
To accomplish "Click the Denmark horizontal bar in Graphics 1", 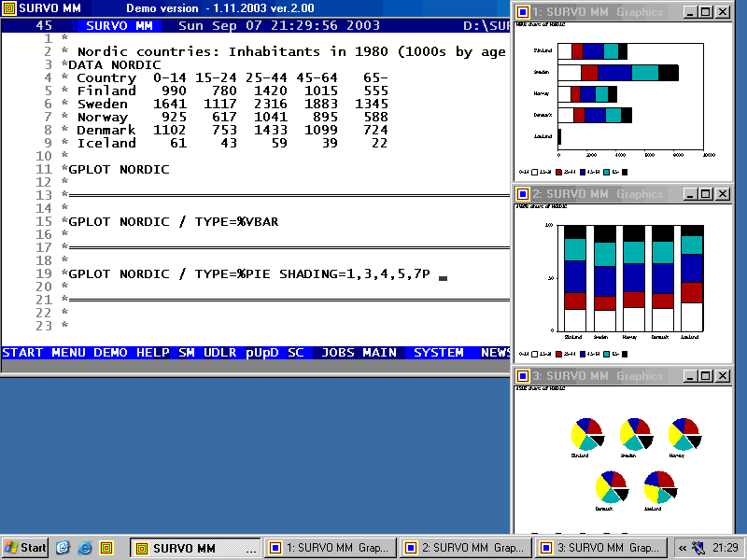I will (595, 115).
